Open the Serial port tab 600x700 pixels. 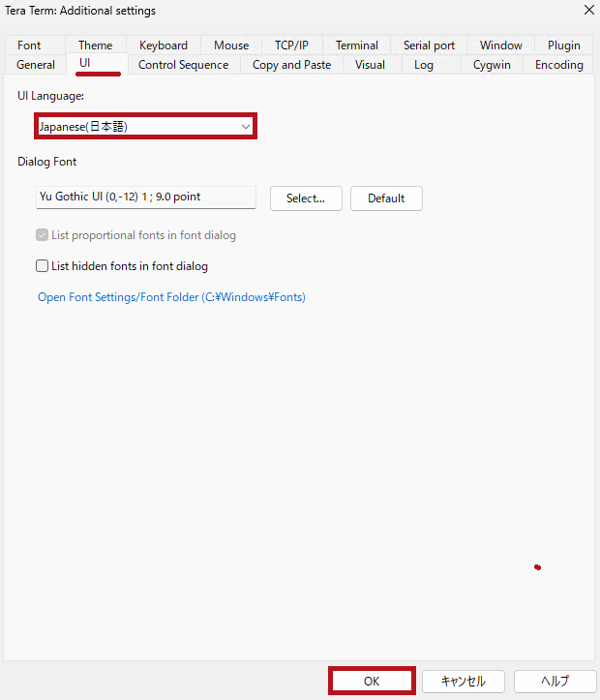click(429, 46)
